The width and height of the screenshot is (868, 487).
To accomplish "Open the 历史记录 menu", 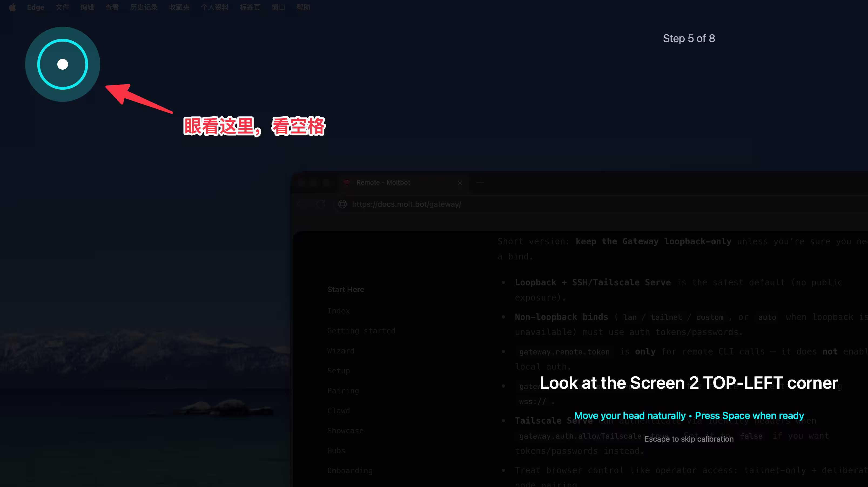I will coord(144,7).
